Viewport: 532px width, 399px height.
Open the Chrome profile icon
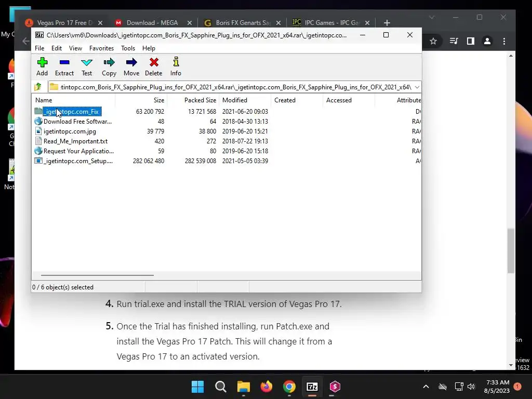point(487,42)
